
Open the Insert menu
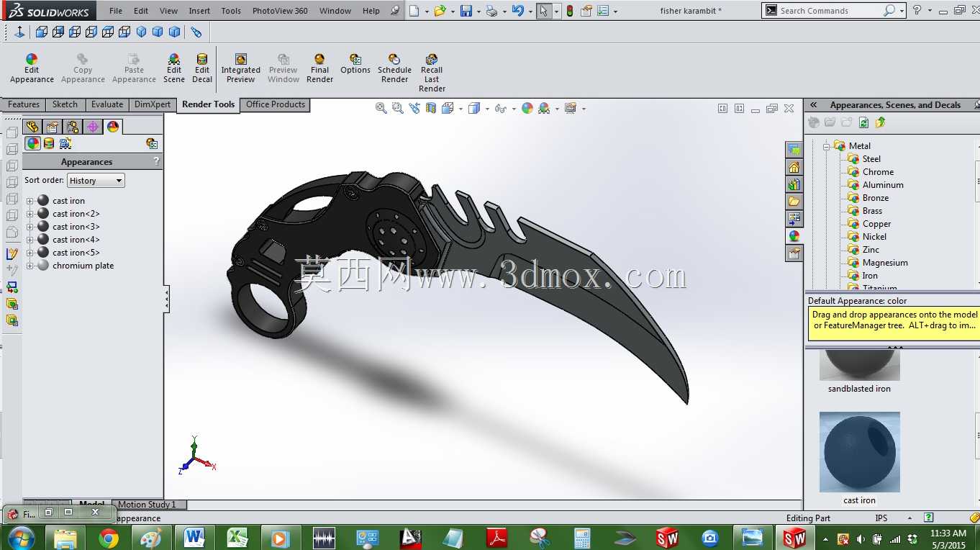pos(199,11)
